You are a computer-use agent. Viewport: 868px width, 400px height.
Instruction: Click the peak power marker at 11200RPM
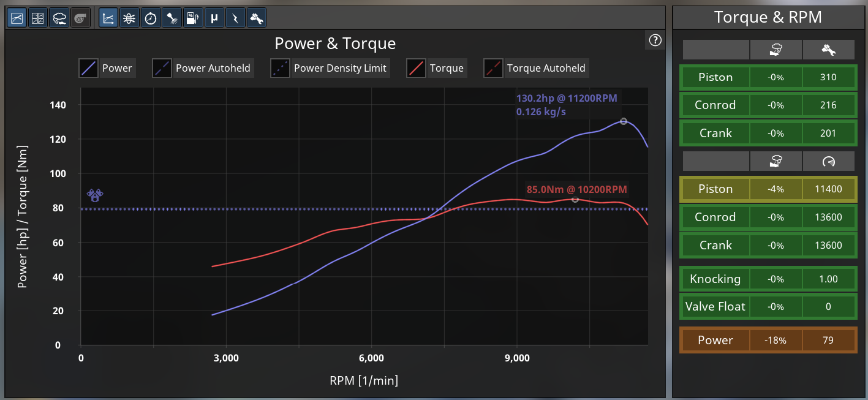624,121
